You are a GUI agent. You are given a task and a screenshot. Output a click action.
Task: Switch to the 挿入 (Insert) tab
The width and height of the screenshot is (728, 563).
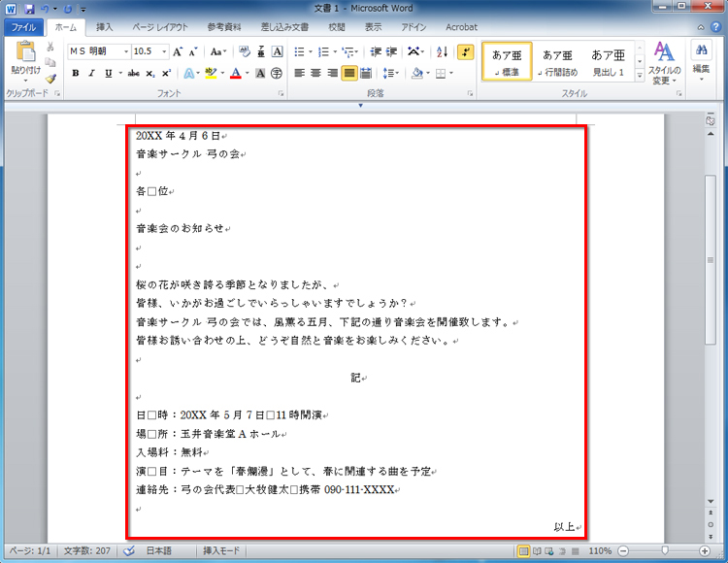click(105, 27)
